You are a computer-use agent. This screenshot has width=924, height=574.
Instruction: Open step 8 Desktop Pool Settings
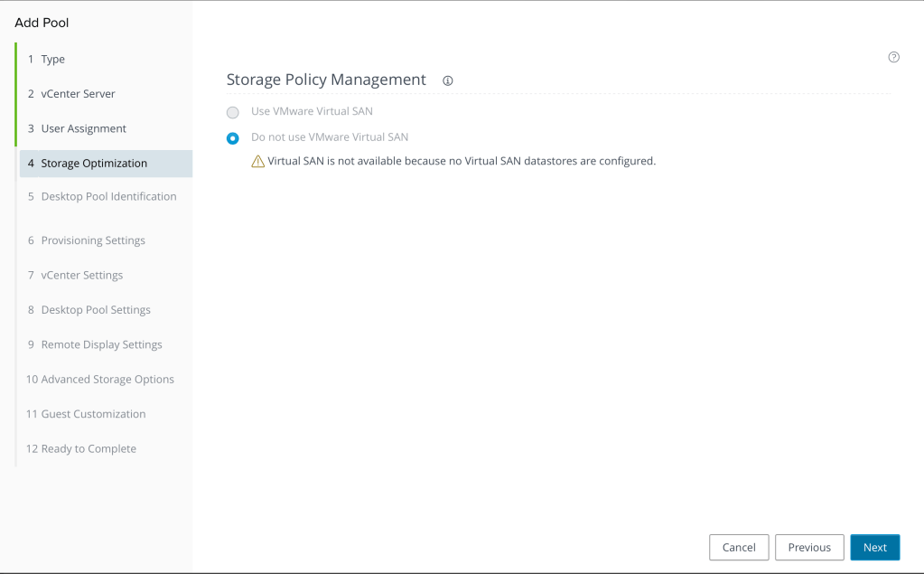tap(96, 310)
